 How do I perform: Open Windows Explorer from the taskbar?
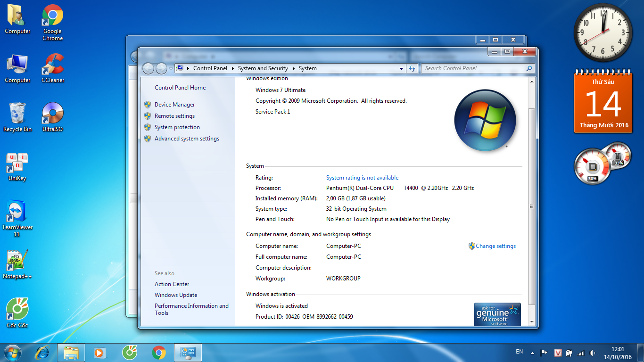71,353
